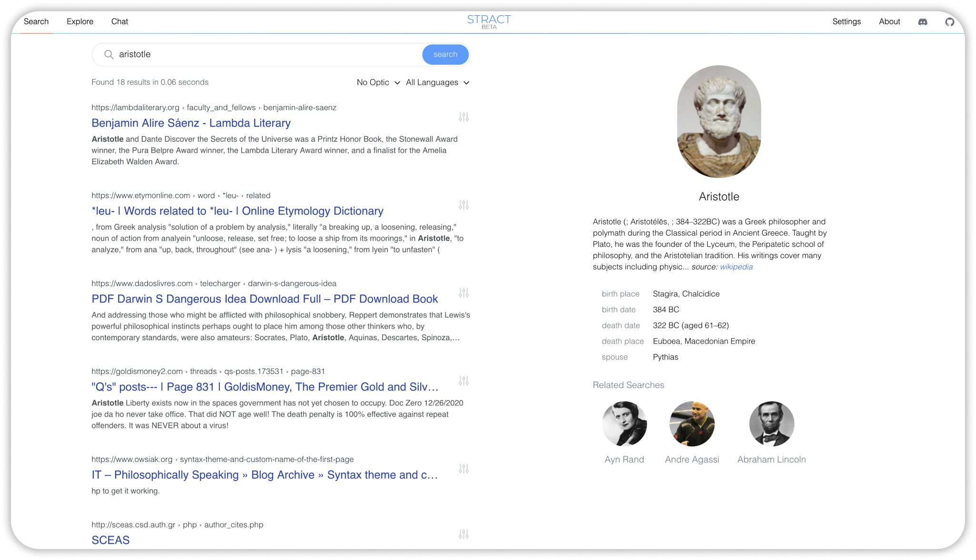Screen dimensions: 976x560
Task: Follow the wikipedia source link in the sidebar
Action: [x=735, y=267]
